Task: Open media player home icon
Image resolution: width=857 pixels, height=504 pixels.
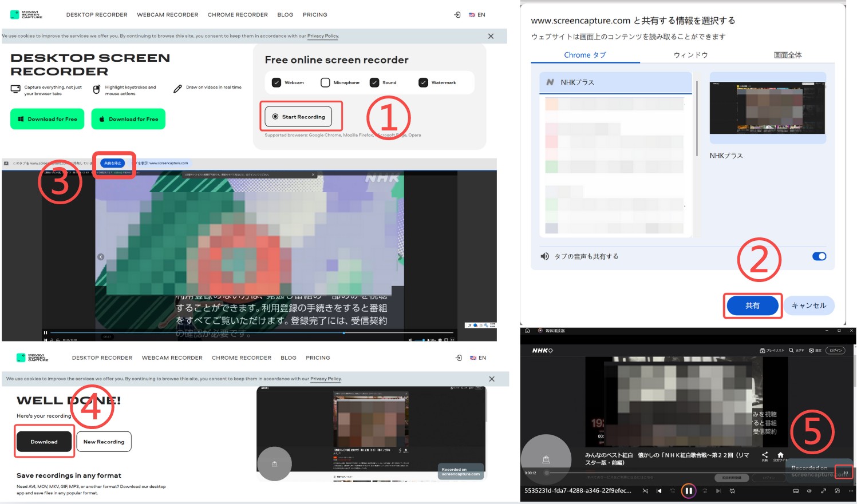Action: [x=527, y=331]
